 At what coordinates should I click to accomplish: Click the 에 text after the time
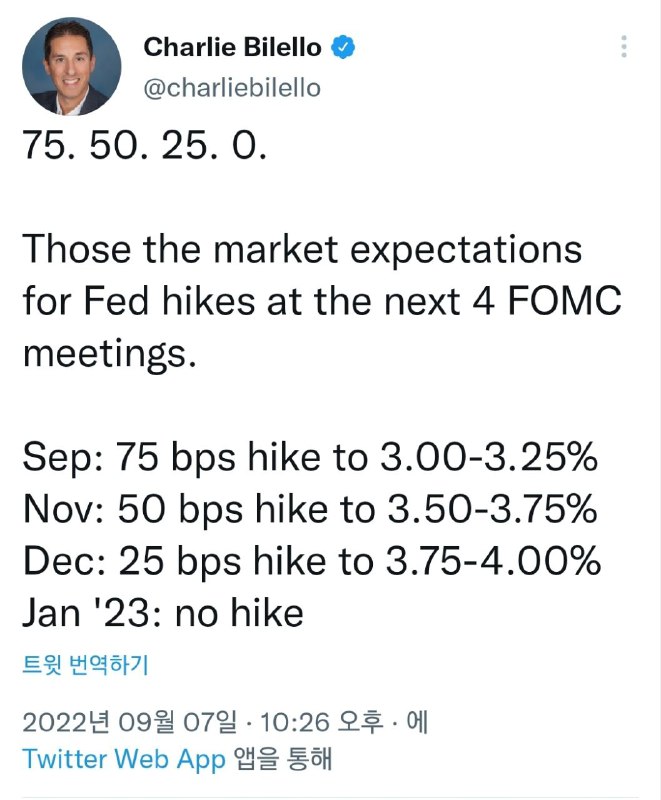click(x=417, y=722)
